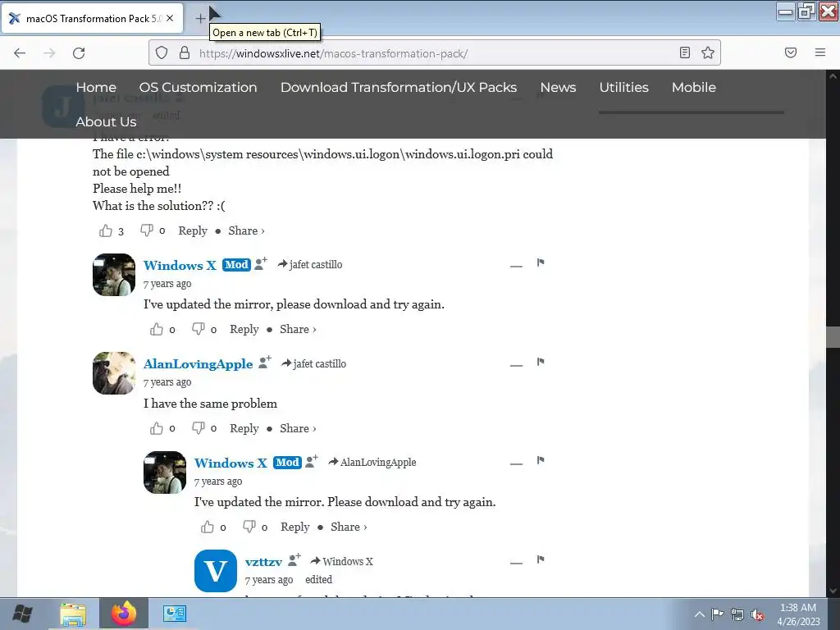The height and width of the screenshot is (630, 840).
Task: Close the macOS Transformation Pack tab
Action: click(x=170, y=18)
